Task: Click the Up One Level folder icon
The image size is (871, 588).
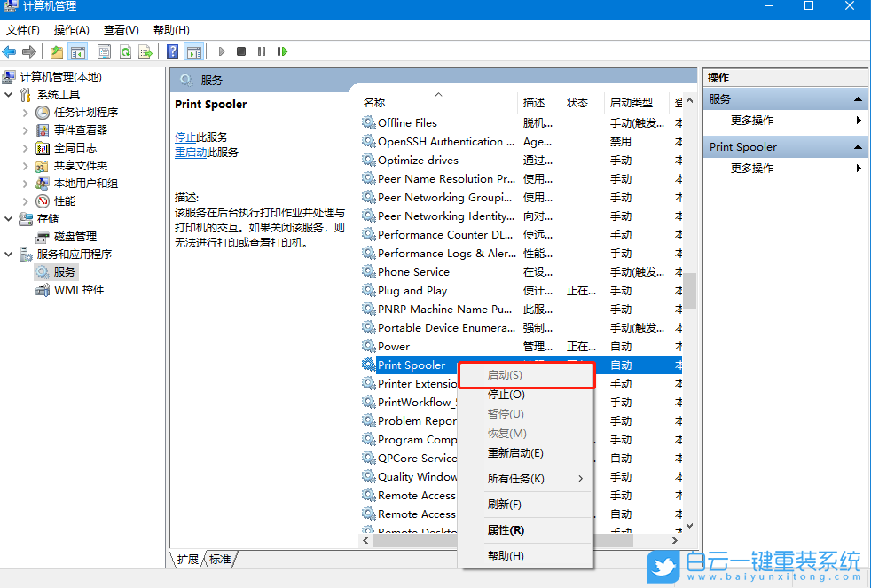Action: (x=57, y=51)
